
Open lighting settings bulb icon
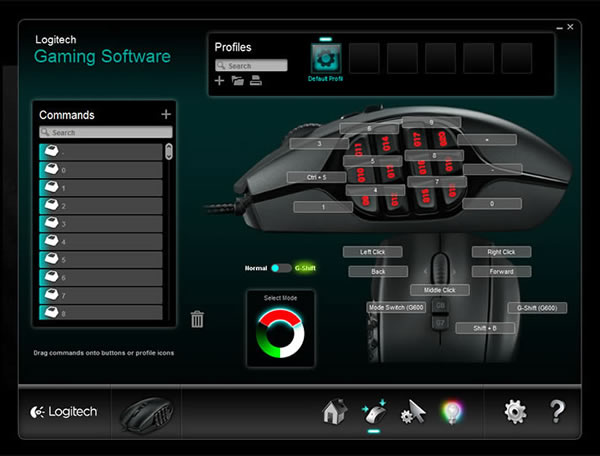(452, 412)
